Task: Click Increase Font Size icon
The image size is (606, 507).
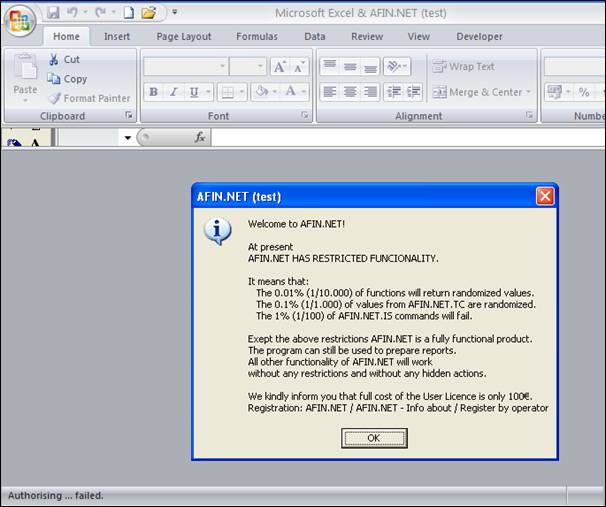Action: coord(279,66)
